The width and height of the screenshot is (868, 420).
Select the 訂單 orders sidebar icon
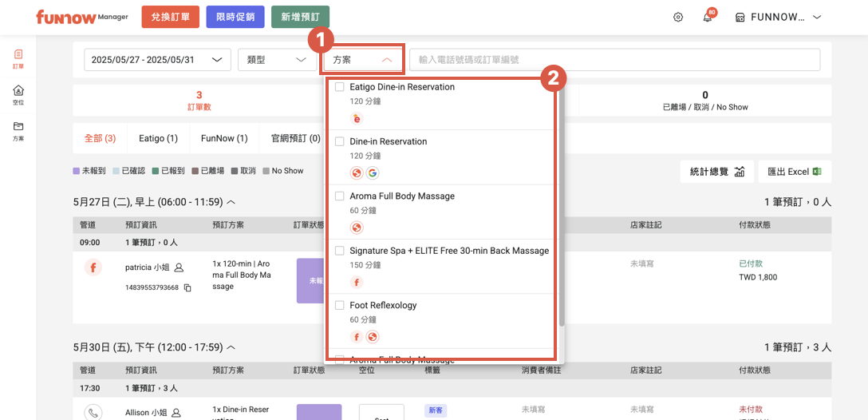click(x=18, y=58)
